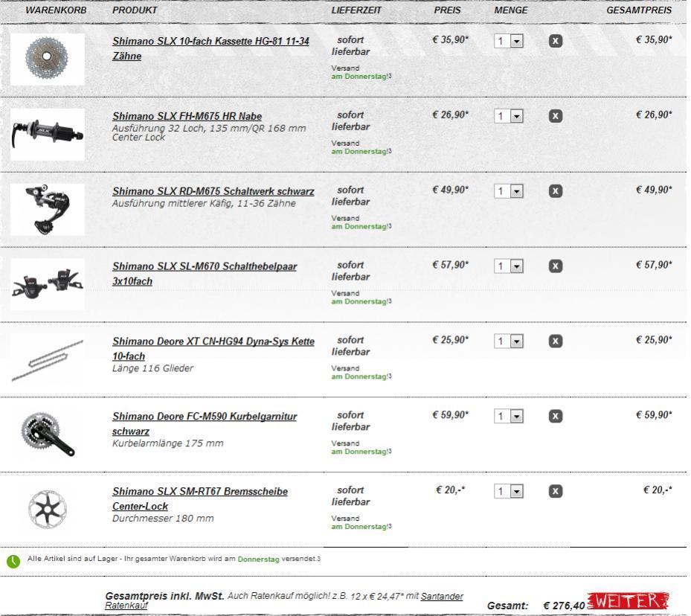Remove the SL-M670 Schalthebelpaar row

tap(556, 266)
